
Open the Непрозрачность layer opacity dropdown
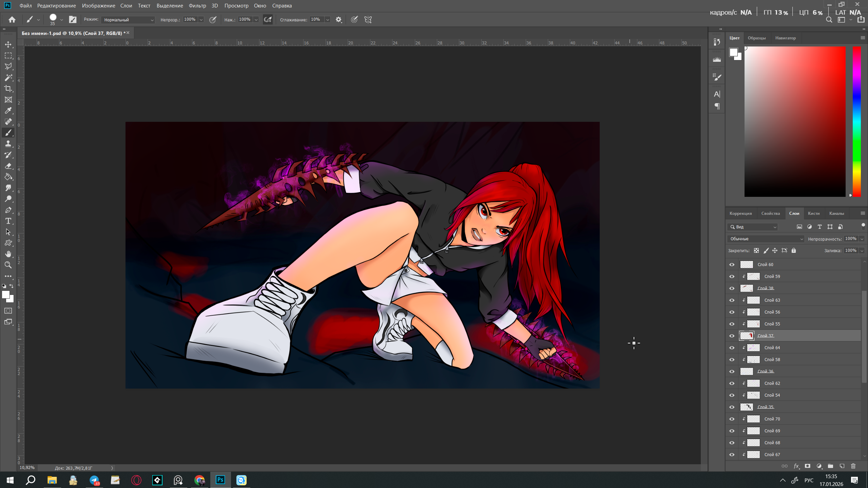coord(862,239)
